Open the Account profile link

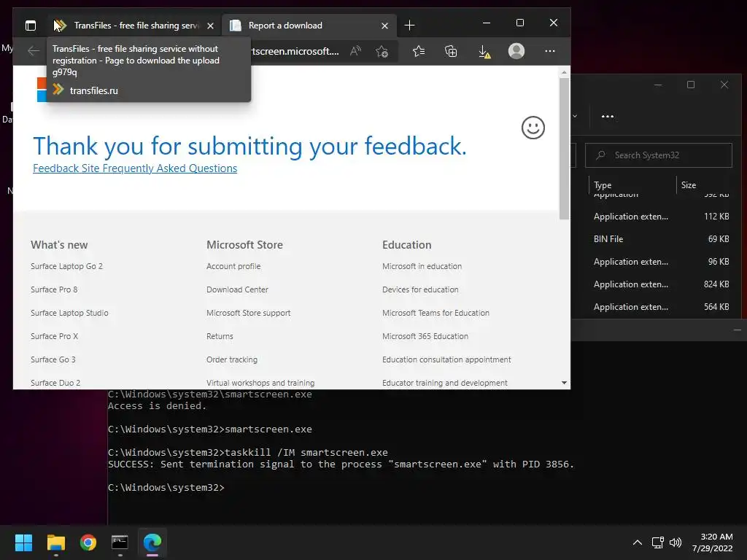pyautogui.click(x=233, y=266)
